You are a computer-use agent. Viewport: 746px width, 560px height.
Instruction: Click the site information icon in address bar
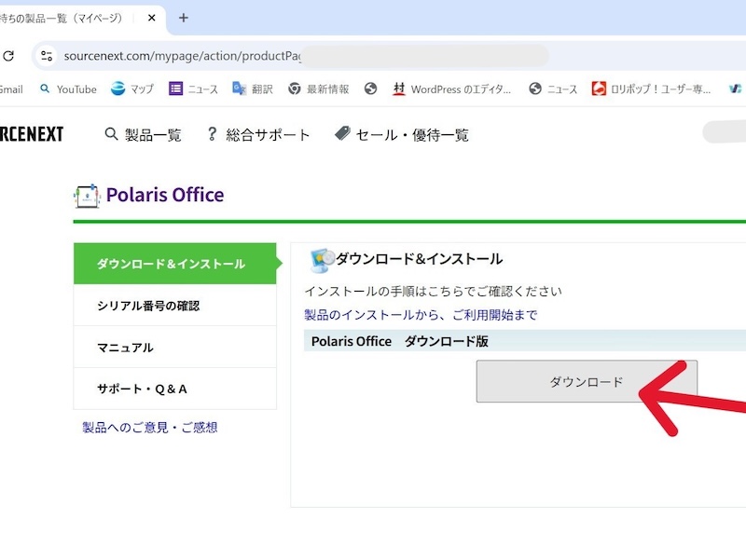(47, 56)
